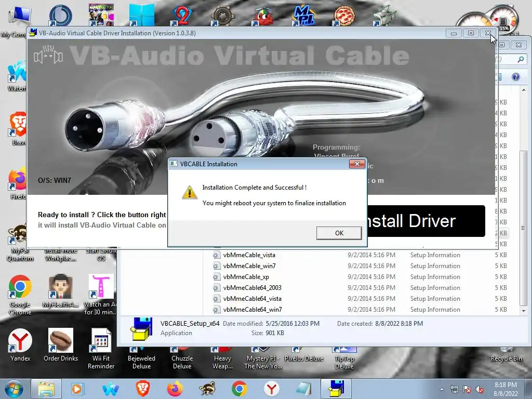
Task: Open TipTop Deluxe desktop shortcut
Action: coord(344,358)
